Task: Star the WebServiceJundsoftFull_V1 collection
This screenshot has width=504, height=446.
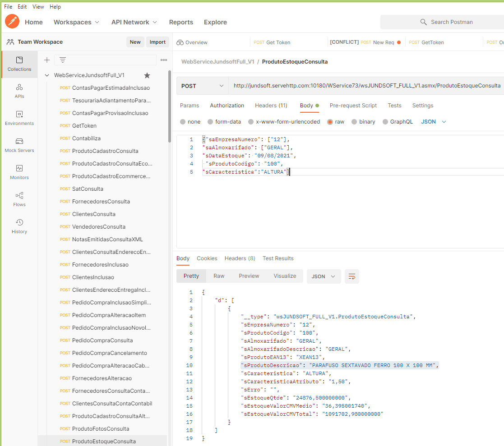Action: pos(147,75)
